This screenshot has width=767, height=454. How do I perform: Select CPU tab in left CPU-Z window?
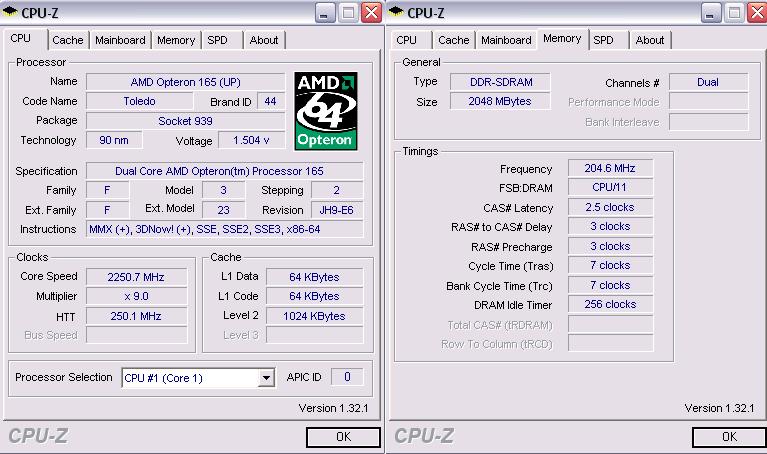click(26, 39)
